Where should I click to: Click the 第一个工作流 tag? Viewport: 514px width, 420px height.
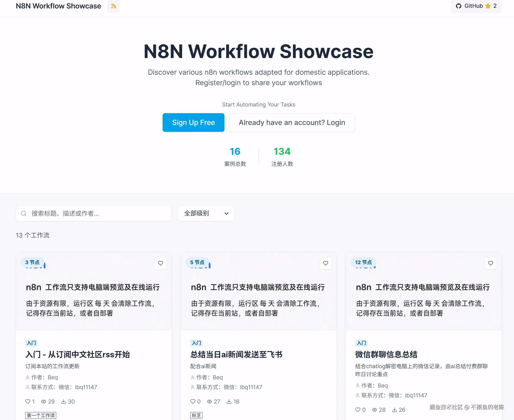tap(41, 415)
